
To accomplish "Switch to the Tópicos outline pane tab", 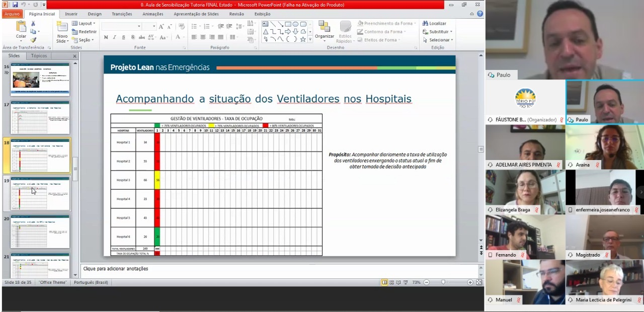I will [39, 56].
